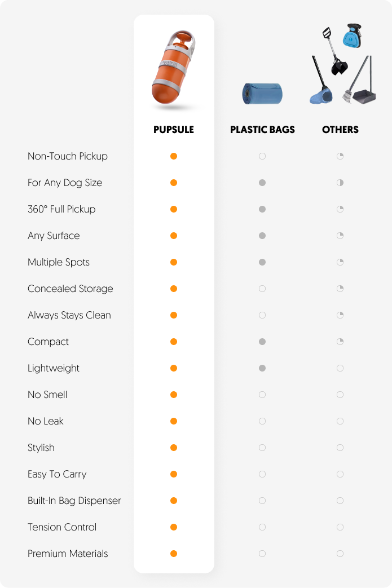392x588 pixels.
Task: Select the OTHERS column heading
Action: click(340, 130)
